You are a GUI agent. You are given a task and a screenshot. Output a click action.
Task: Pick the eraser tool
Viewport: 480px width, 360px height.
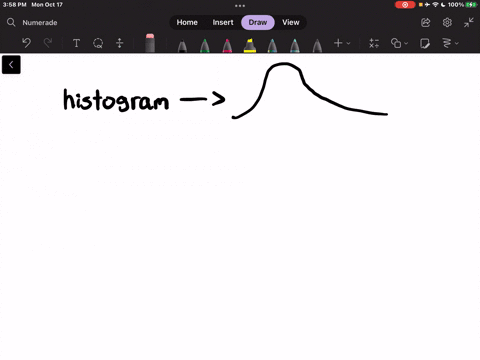click(150, 43)
